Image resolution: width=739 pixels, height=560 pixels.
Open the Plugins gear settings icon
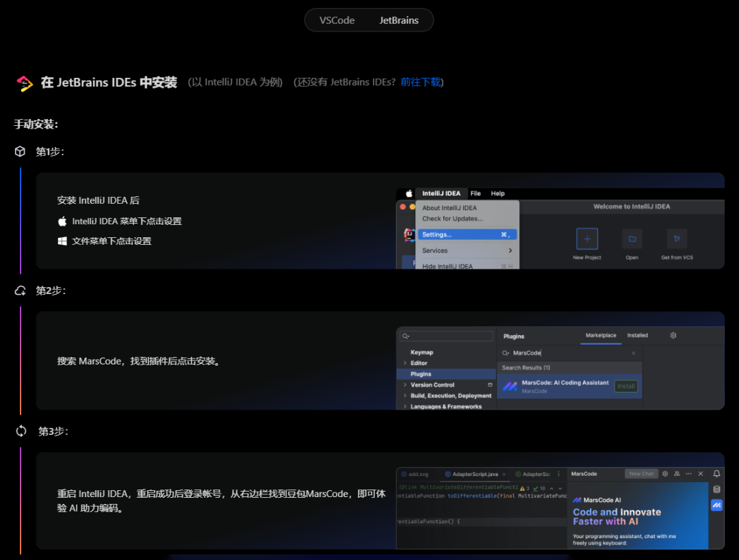click(673, 335)
